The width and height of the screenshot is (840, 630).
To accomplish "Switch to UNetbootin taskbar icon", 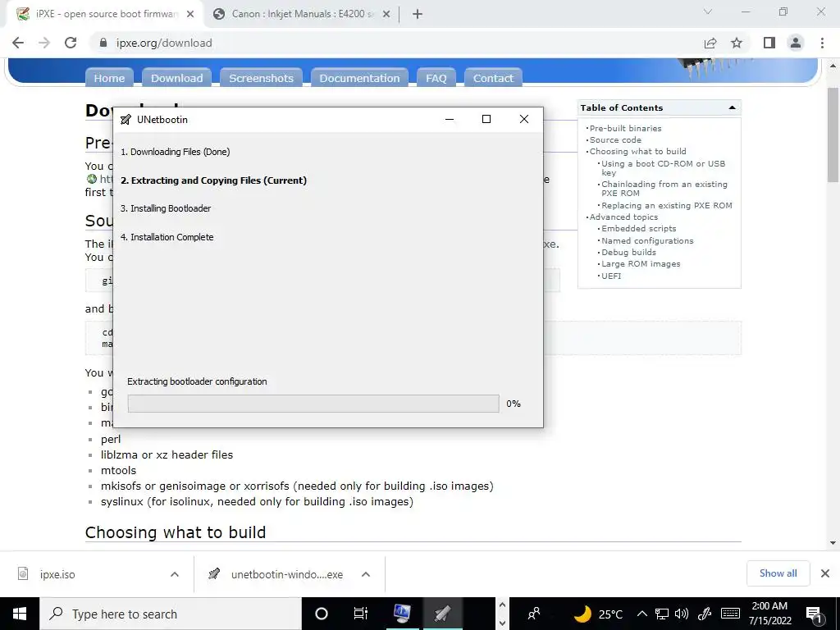I will (442, 614).
